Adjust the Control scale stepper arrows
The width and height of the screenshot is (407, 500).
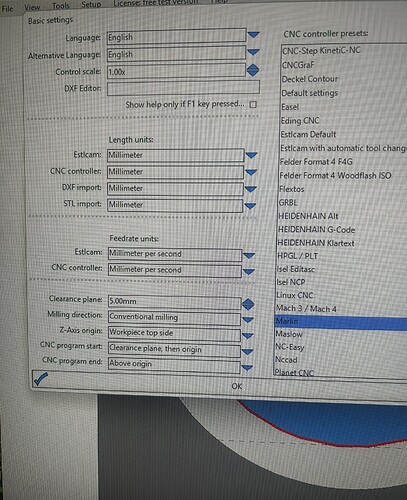pyautogui.click(x=253, y=70)
